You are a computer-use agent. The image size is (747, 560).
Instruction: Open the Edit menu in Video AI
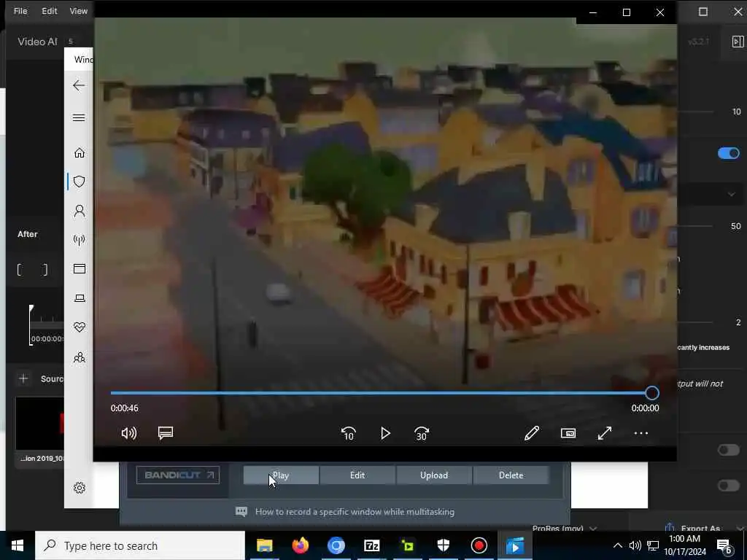(x=49, y=11)
